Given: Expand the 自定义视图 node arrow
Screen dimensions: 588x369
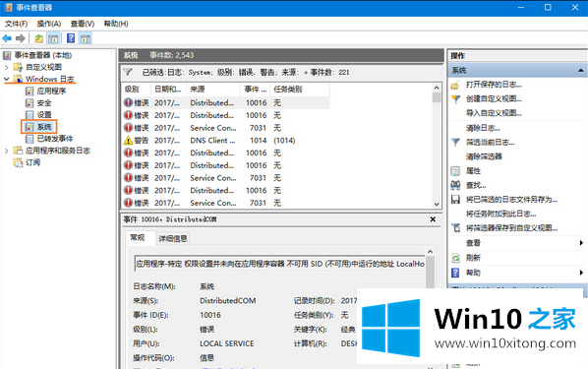Looking at the screenshot, I should [6, 68].
